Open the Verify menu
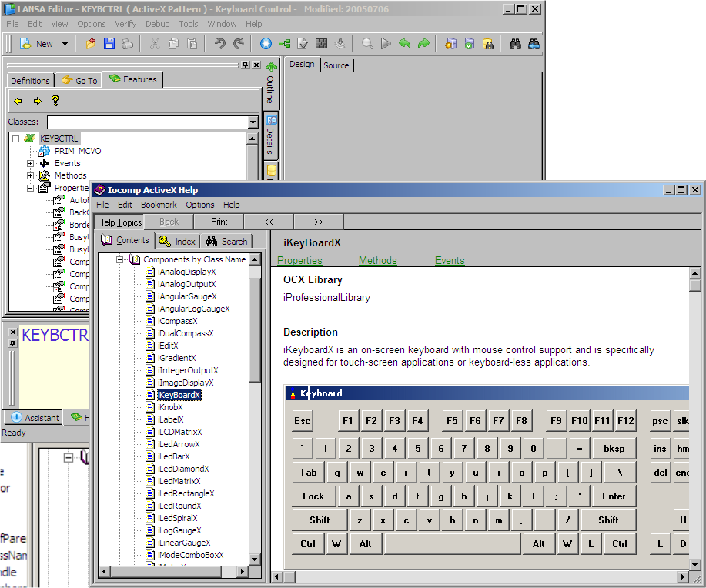706x588 pixels. coord(125,24)
